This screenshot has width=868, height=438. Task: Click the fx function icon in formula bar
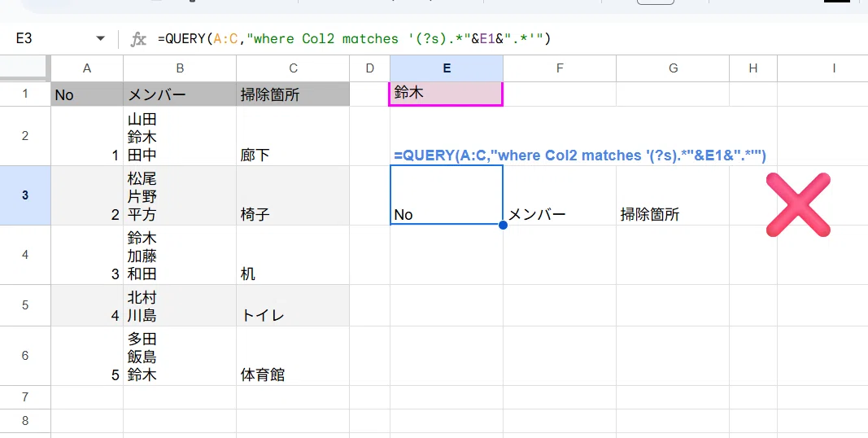[x=137, y=39]
